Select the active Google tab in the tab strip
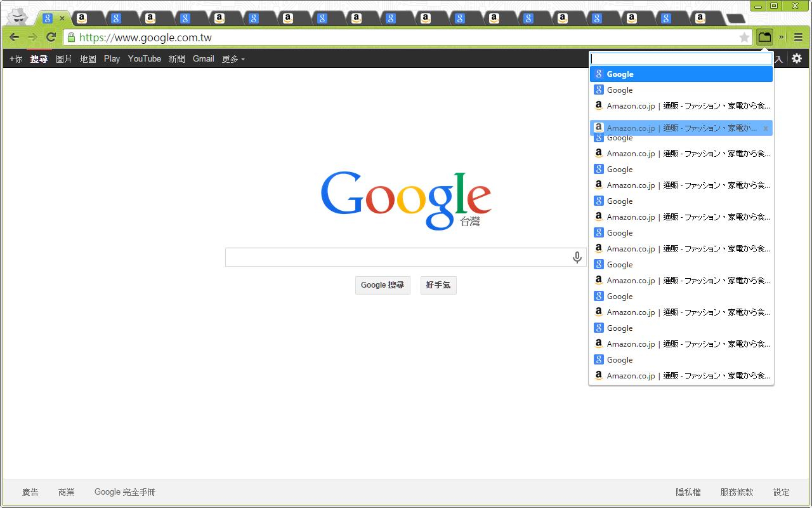 tap(53, 18)
